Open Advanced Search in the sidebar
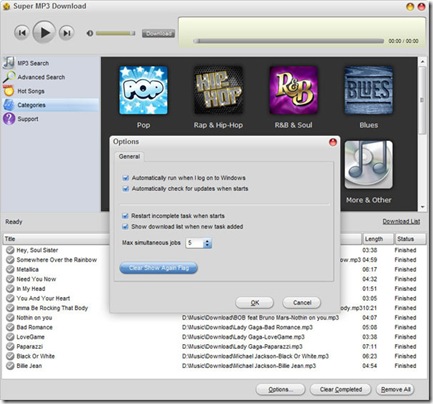Screen dimensions: 433x404 pos(41,77)
